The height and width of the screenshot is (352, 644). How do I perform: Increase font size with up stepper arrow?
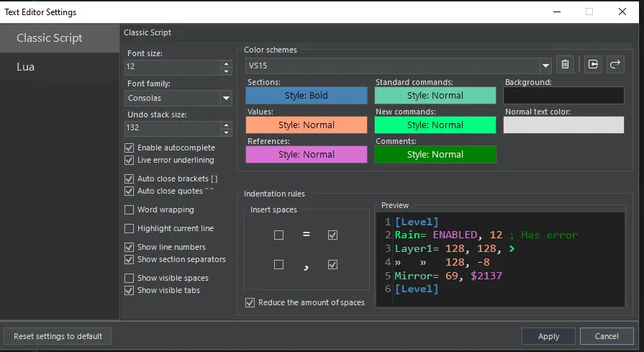tap(226, 63)
